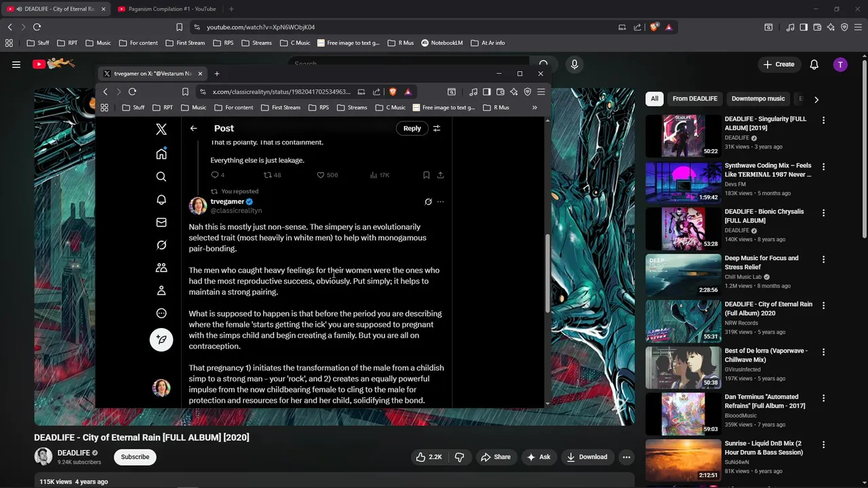Like the DEADLIFE video showing 2.2K

point(429,457)
